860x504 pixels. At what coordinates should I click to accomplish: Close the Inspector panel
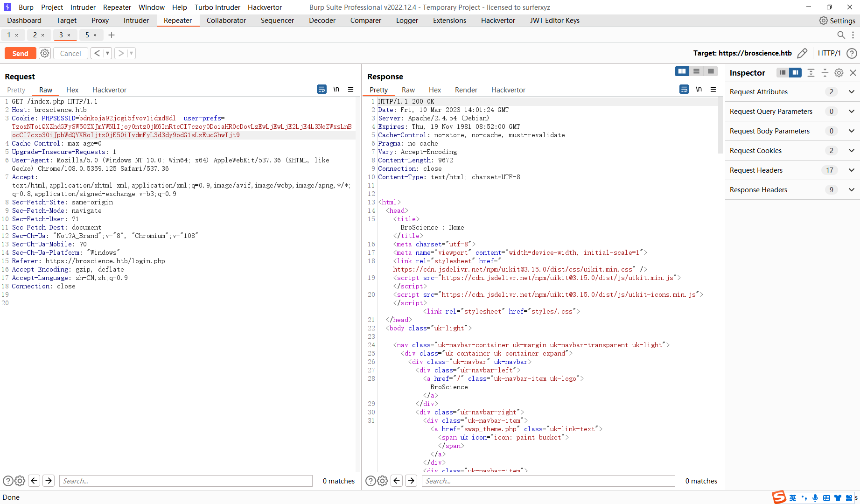point(853,72)
